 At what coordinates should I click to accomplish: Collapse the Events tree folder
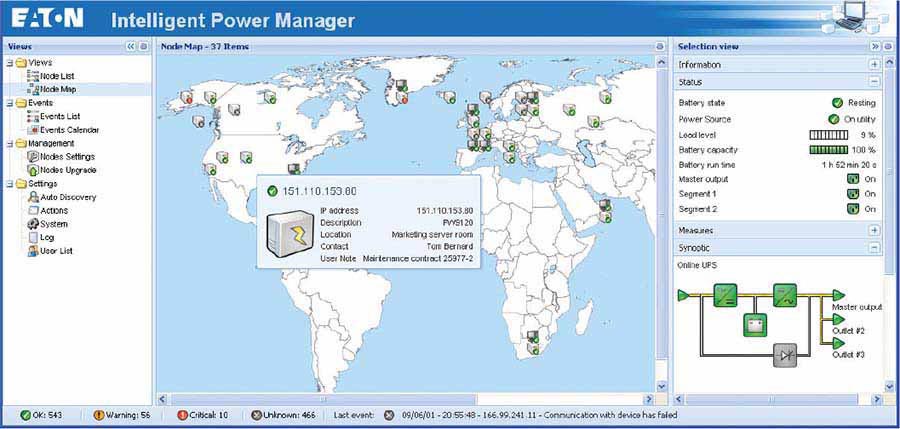(x=9, y=103)
